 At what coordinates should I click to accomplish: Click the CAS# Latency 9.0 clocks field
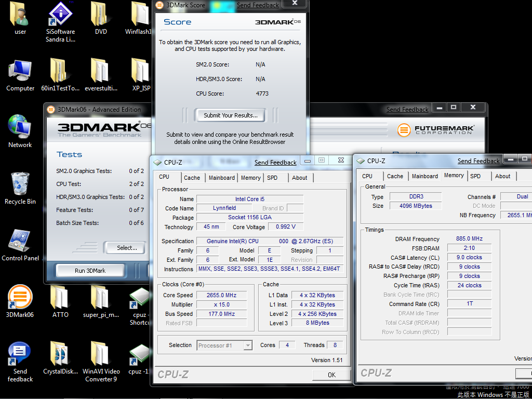point(469,258)
